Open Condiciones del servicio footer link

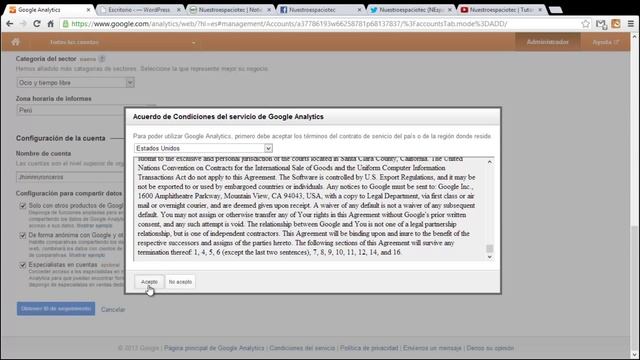click(302, 348)
